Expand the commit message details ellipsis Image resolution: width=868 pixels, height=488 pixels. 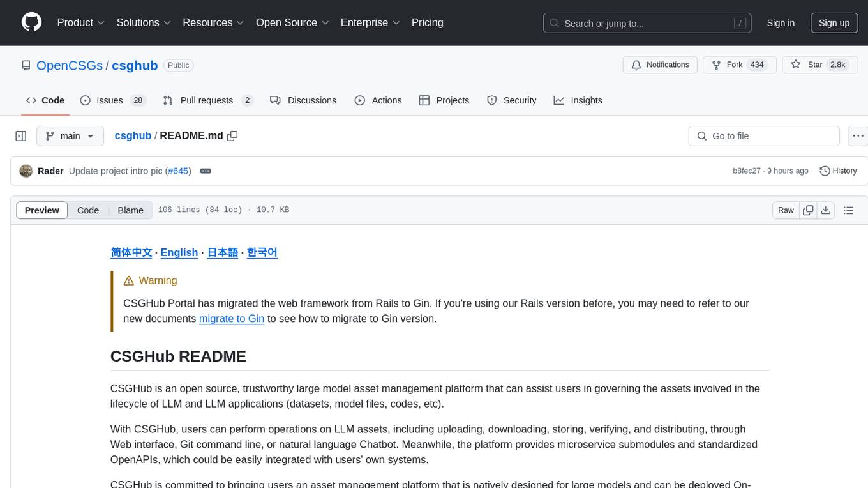pos(206,171)
